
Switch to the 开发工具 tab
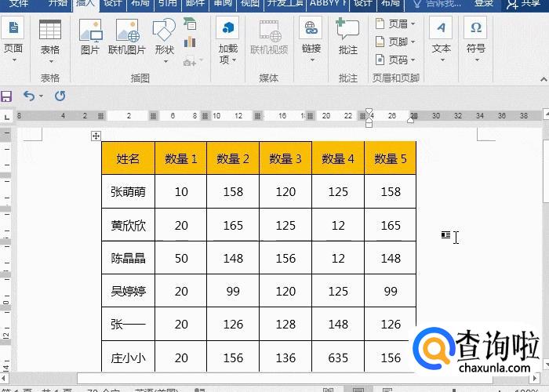point(285,3)
